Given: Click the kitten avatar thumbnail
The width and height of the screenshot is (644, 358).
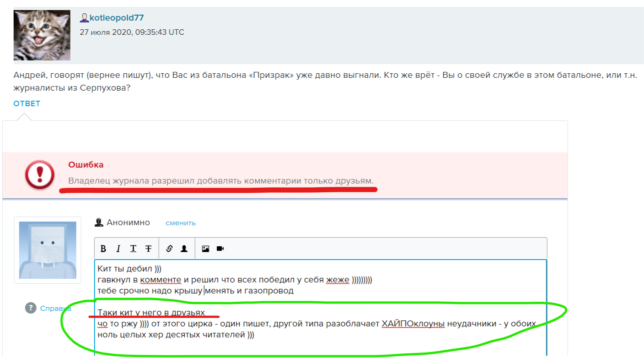Looking at the screenshot, I should (42, 35).
